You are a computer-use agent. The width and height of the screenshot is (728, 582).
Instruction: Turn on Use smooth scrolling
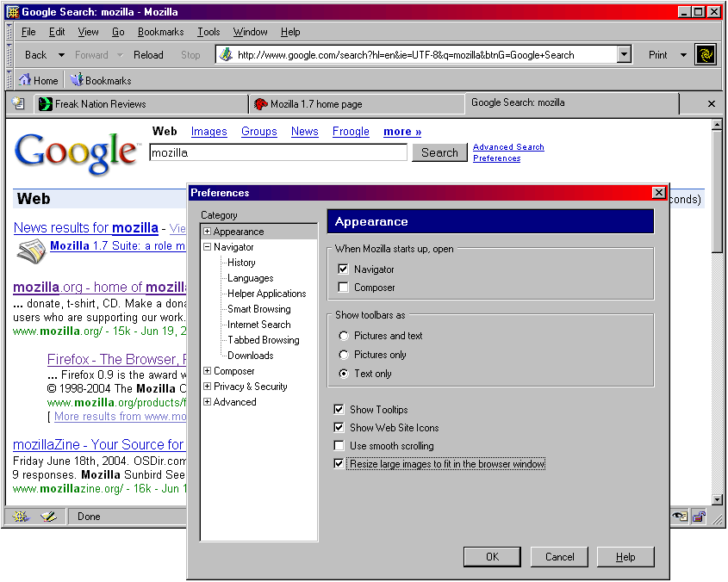point(339,446)
